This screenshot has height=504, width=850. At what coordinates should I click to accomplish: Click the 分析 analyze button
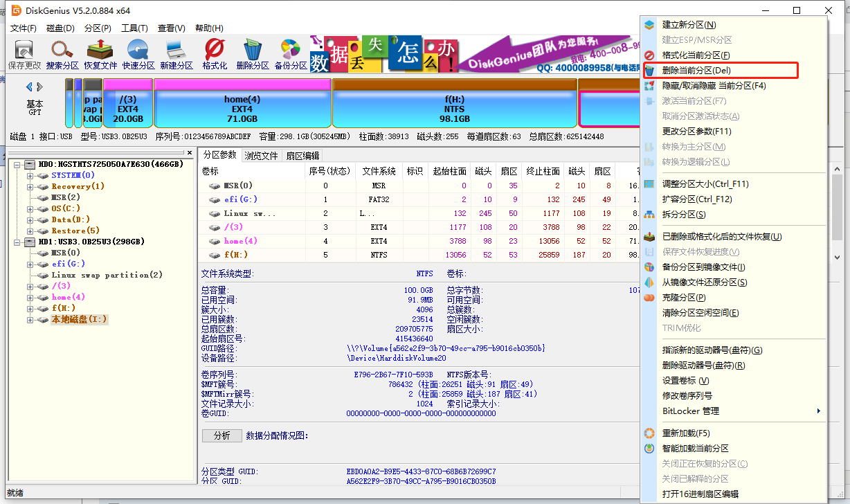tap(222, 436)
